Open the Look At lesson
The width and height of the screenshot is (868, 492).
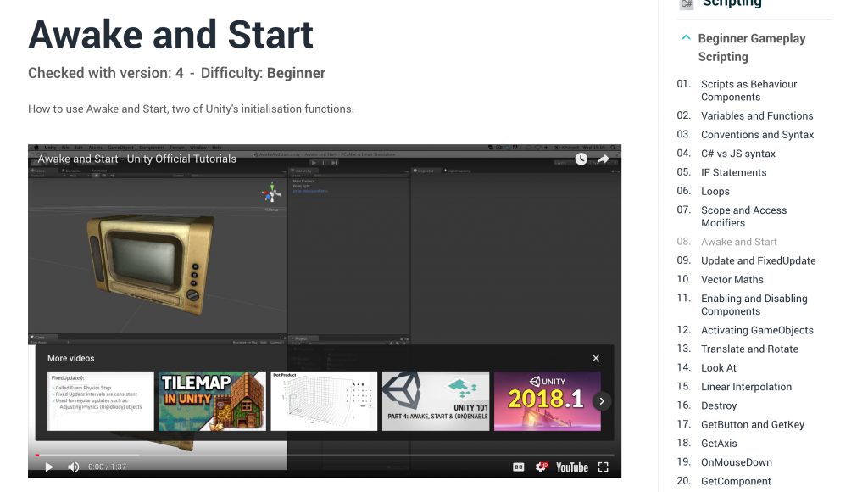click(719, 368)
